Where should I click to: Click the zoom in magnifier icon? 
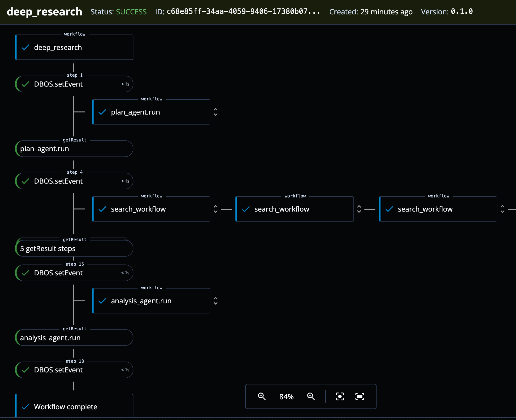(x=311, y=396)
